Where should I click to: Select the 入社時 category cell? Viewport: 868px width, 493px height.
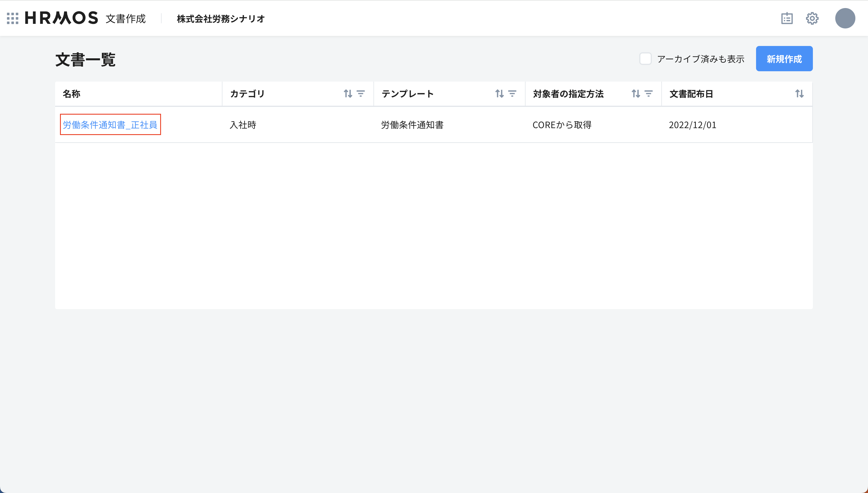coord(243,125)
